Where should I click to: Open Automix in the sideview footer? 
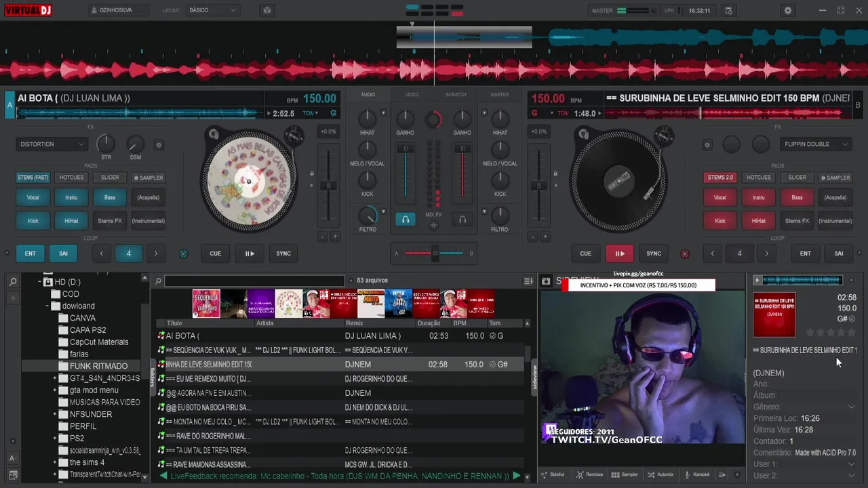660,474
